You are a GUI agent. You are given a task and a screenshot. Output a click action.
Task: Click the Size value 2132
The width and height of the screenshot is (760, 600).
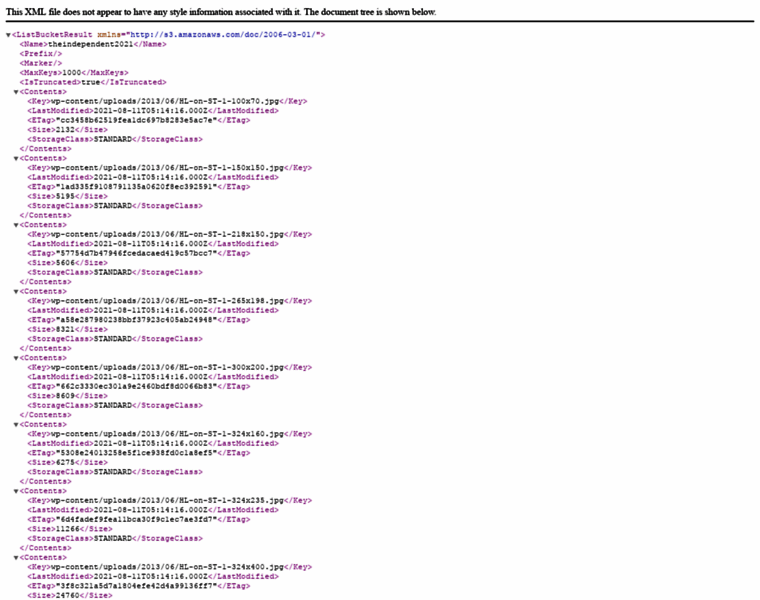tap(65, 130)
